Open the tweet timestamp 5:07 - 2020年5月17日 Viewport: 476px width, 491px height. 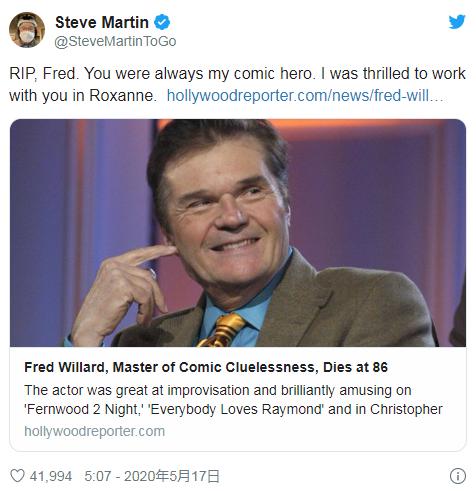[152, 476]
